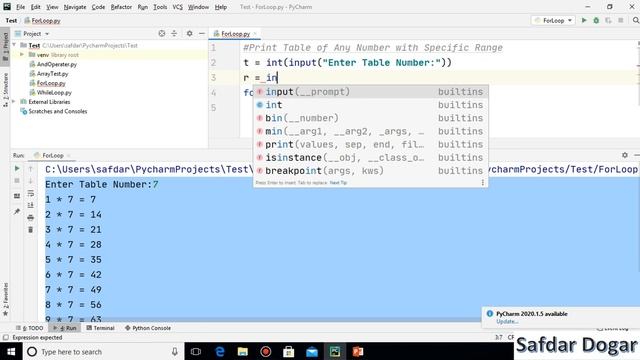Click the down arrow in Run panel
This screenshot has width=640, height=360.
pos(30,180)
